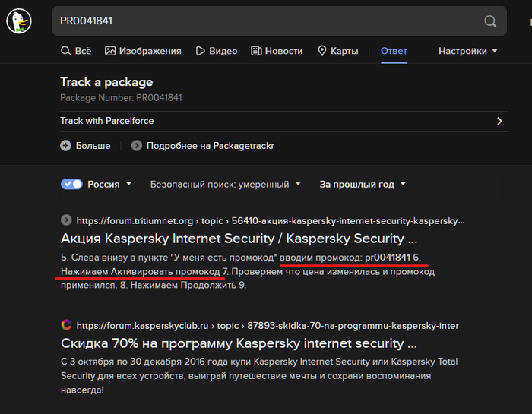Screen dimensions: 532x414
Task: Click the magnifying glass search icon
Action: click(490, 21)
